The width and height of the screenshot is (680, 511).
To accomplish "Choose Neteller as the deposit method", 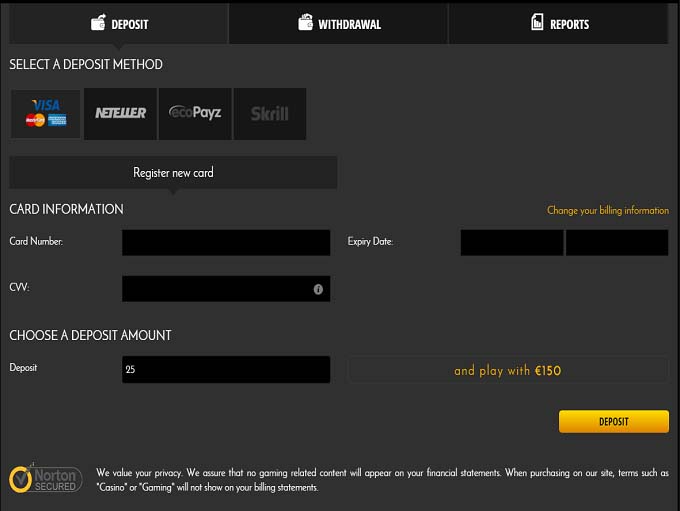I will pyautogui.click(x=120, y=113).
